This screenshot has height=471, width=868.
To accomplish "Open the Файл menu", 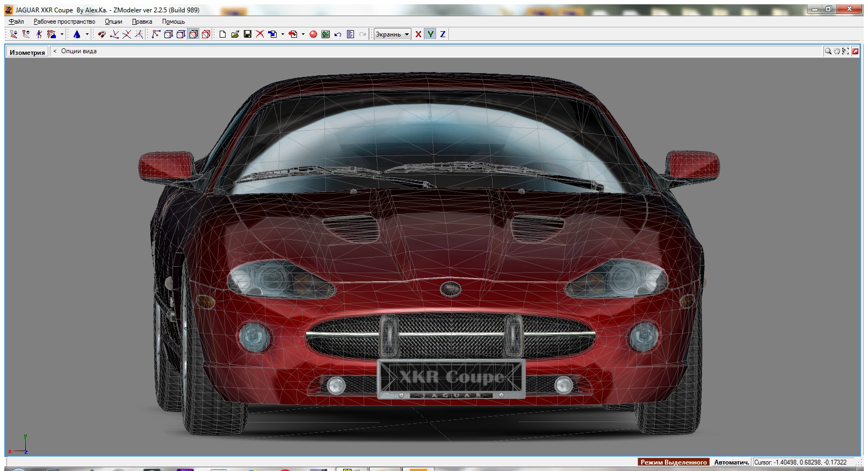I will pyautogui.click(x=16, y=22).
